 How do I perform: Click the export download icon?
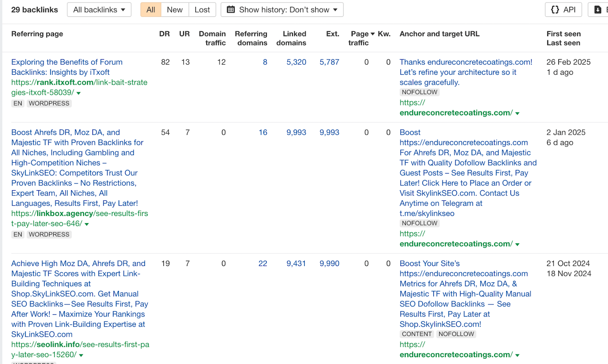[598, 10]
